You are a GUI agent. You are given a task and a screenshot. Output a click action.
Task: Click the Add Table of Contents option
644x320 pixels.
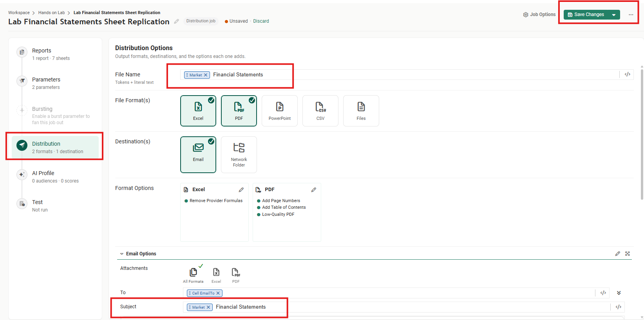pos(281,207)
